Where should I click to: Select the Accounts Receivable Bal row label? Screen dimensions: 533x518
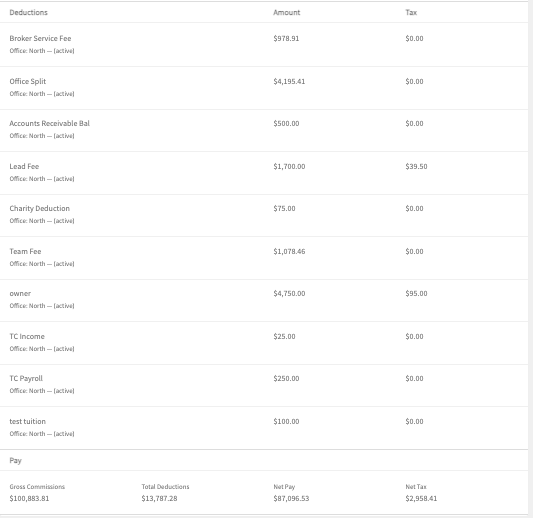(x=50, y=123)
